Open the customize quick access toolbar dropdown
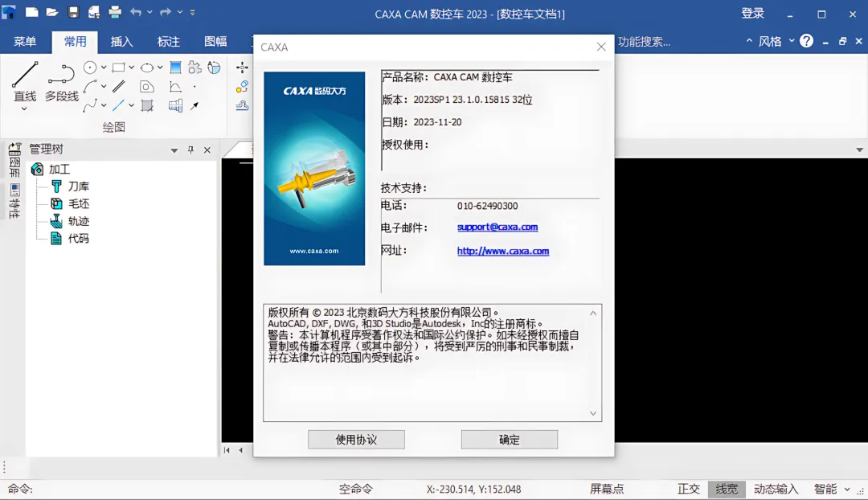Screen dimensions: 868x500 [x=193, y=12]
